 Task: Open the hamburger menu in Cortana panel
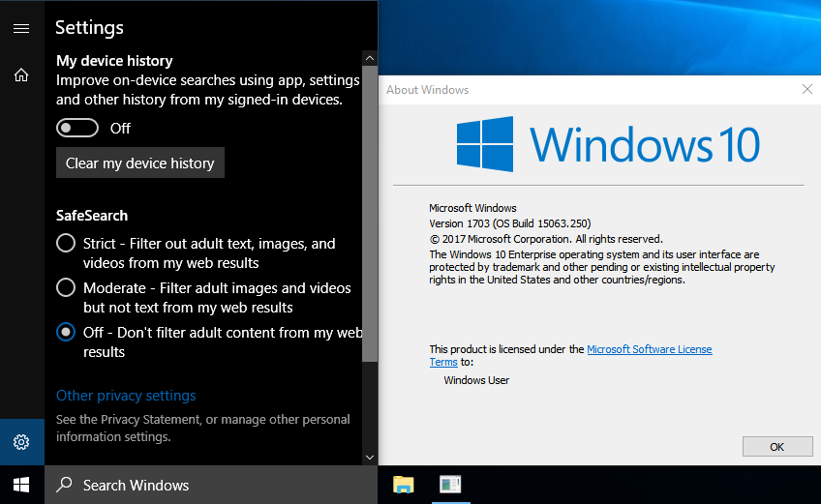pyautogui.click(x=21, y=28)
